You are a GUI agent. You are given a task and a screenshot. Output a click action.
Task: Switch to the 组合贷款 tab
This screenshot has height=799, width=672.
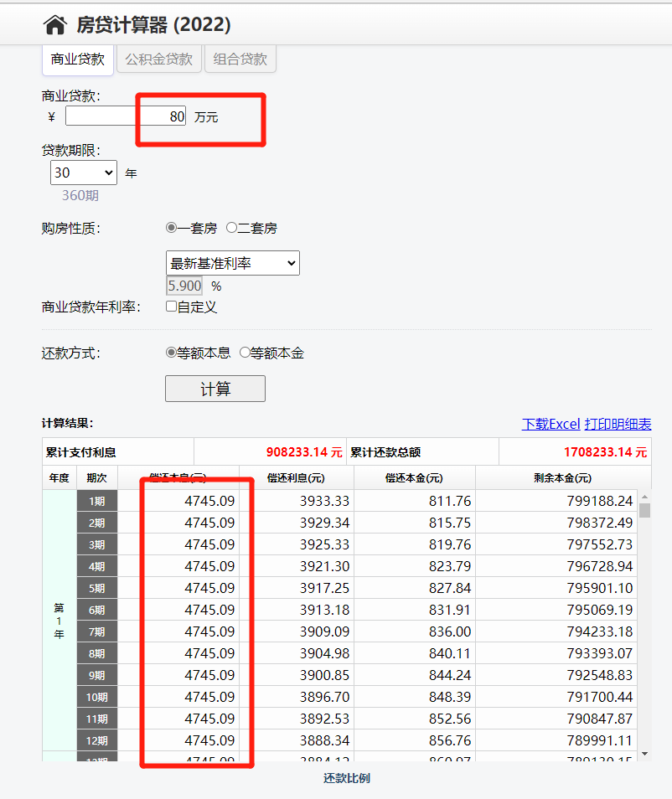pos(240,59)
